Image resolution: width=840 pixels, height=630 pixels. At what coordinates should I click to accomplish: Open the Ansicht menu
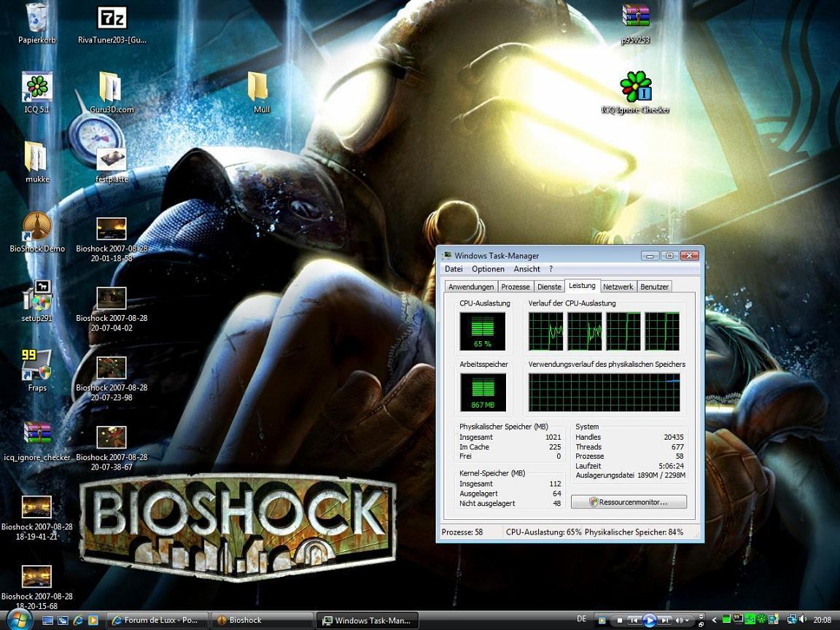[526, 269]
